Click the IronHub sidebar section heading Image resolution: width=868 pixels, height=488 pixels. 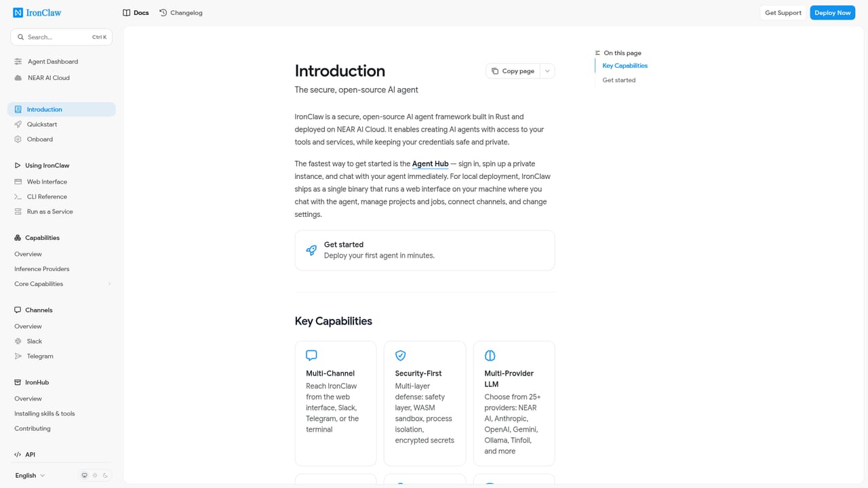[33, 382]
